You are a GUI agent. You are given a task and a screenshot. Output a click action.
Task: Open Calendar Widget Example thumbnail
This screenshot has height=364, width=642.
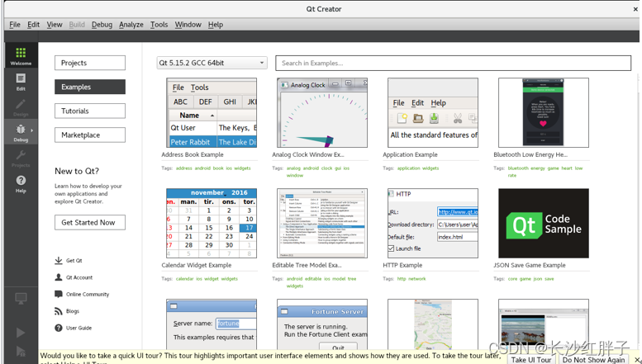coord(212,224)
